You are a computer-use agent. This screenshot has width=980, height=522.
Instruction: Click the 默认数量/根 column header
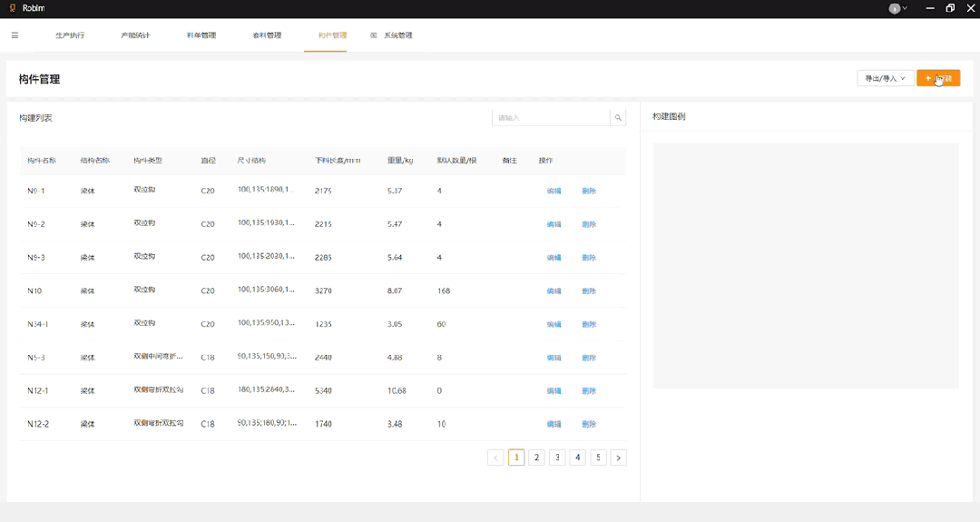[456, 161]
